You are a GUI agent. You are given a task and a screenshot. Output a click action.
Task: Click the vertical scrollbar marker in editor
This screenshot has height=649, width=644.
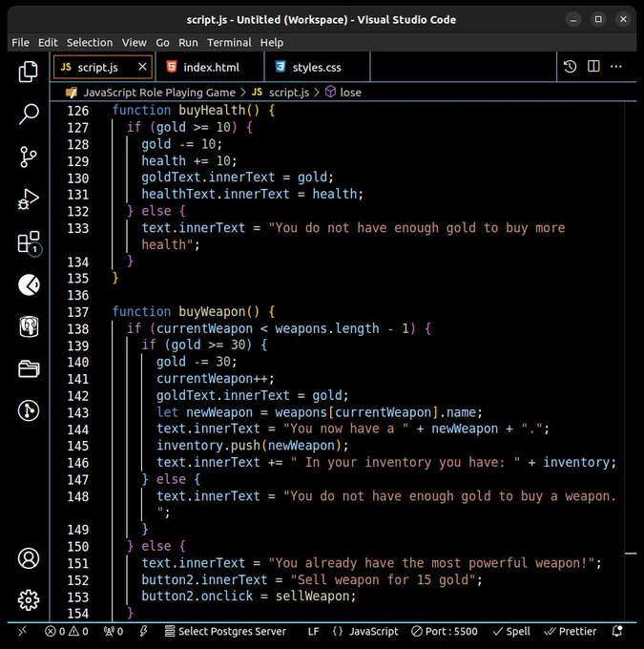tap(631, 553)
